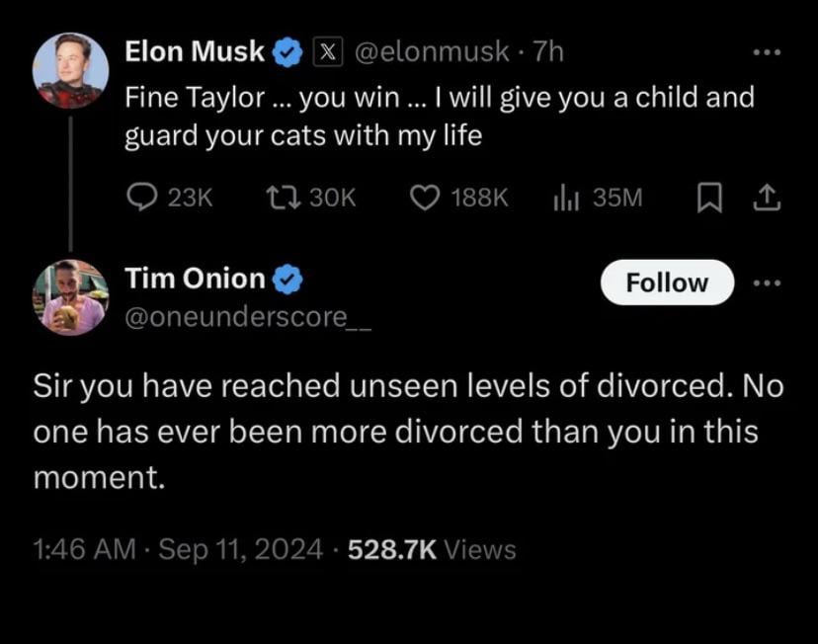The image size is (818, 644).
Task: Like the tweet with heart icon
Action: (425, 198)
